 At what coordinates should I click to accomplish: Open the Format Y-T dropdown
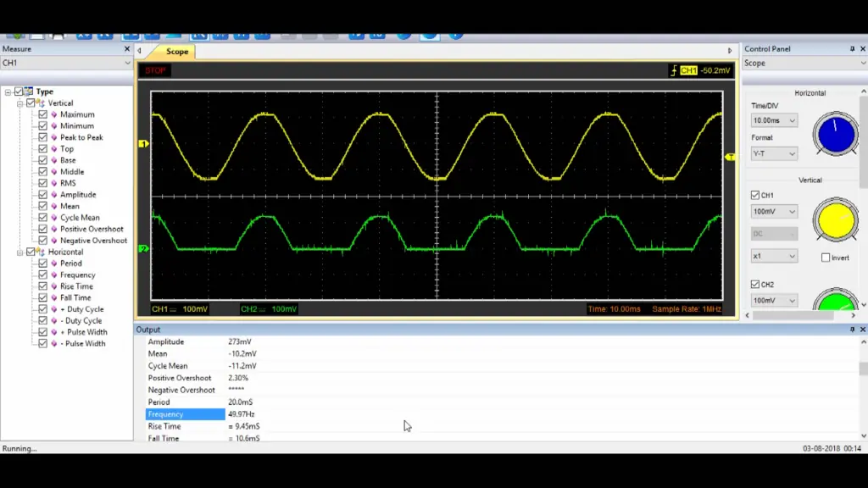tap(774, 153)
